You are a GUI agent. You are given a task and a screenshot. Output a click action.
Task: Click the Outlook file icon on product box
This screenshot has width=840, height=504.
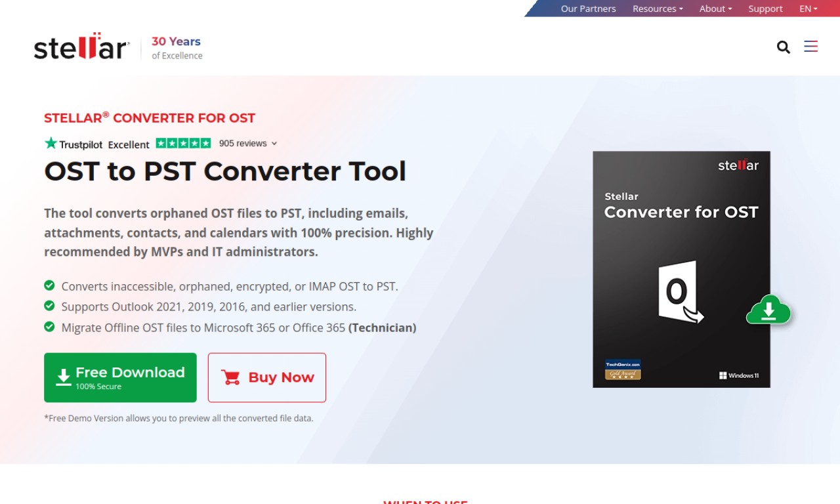tap(681, 292)
